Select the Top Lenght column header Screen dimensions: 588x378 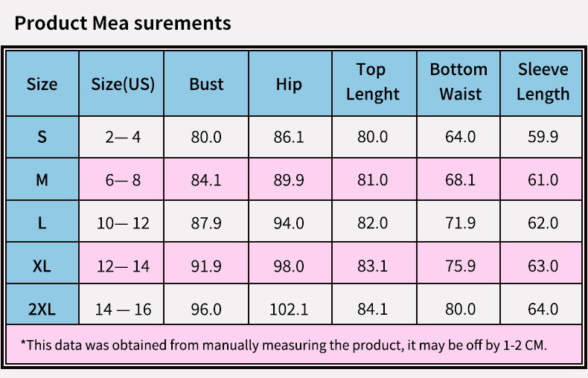click(372, 82)
